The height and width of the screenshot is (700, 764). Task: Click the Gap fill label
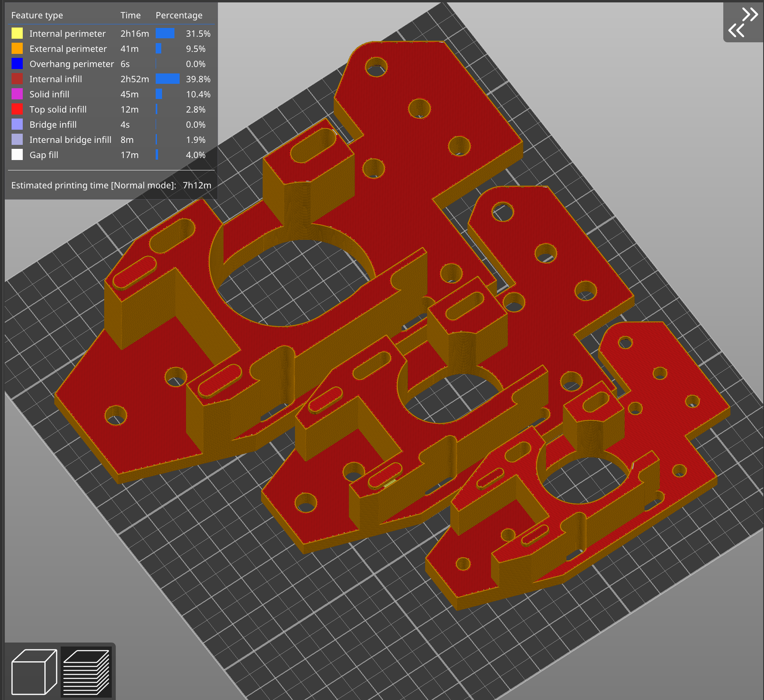(44, 155)
